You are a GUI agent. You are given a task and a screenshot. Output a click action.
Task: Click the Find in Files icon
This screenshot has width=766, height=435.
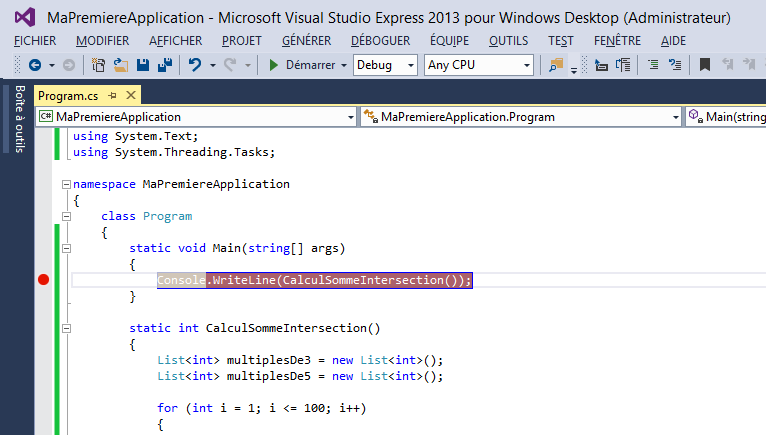click(x=556, y=65)
